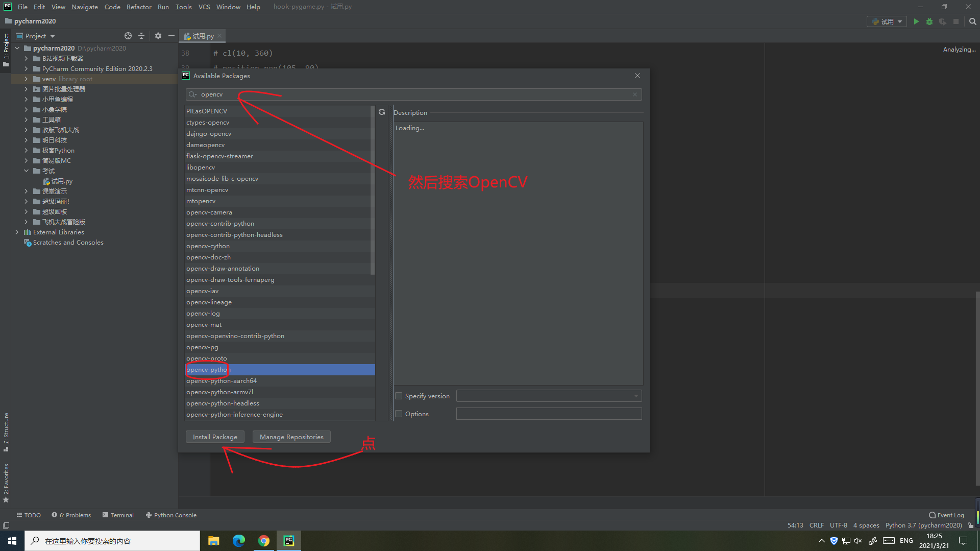Open the Refactor menu
Image resolution: width=980 pixels, height=551 pixels.
139,7
